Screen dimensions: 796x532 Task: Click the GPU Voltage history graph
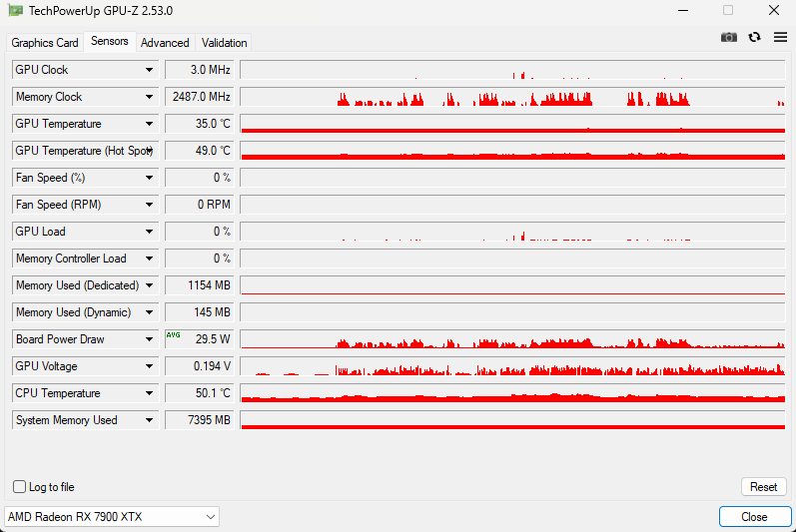coord(512,366)
